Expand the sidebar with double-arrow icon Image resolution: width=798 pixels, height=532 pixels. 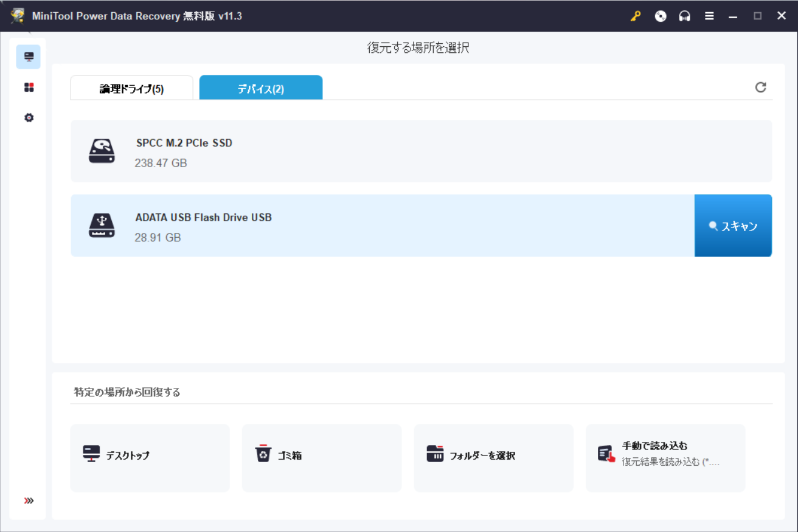[29, 501]
